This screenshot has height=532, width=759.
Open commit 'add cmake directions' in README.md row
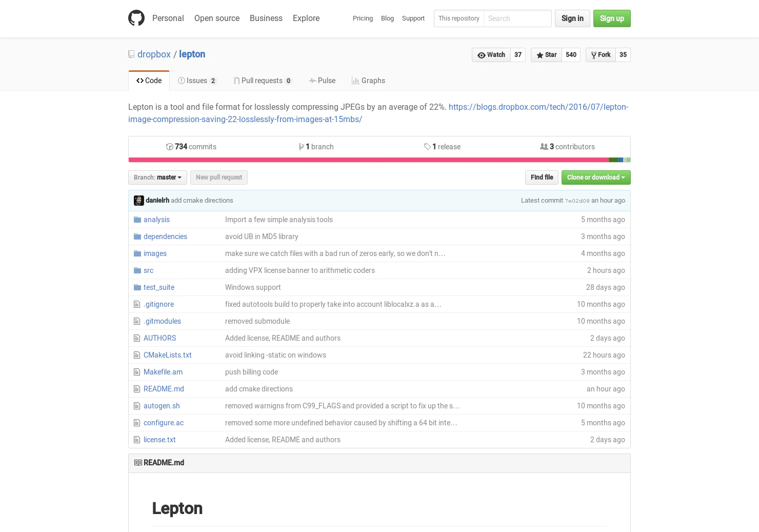point(259,389)
